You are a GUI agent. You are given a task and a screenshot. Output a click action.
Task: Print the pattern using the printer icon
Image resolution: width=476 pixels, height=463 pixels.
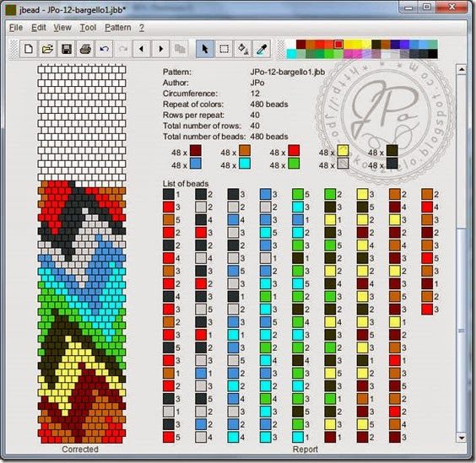coord(85,49)
